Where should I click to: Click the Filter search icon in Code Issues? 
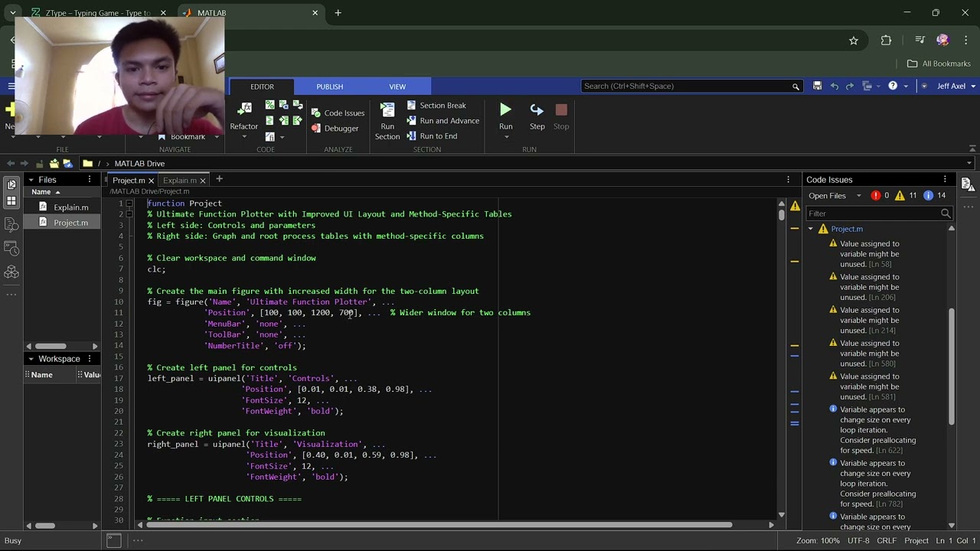(946, 214)
